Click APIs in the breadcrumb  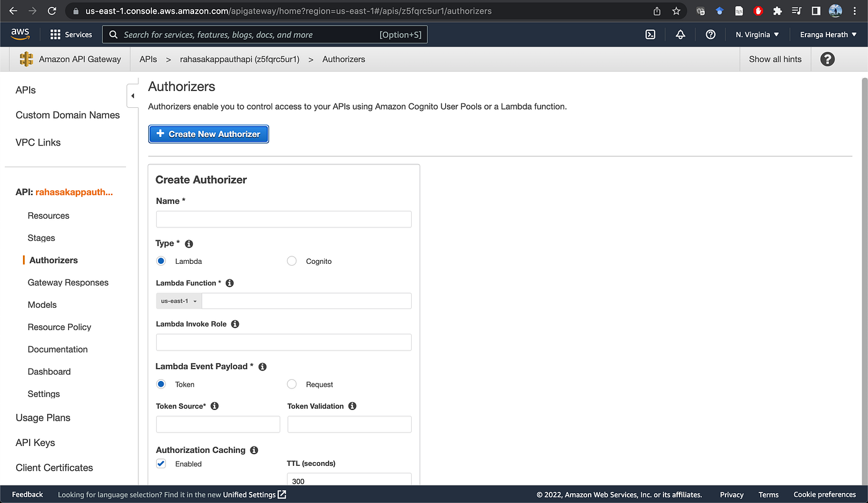tap(148, 59)
